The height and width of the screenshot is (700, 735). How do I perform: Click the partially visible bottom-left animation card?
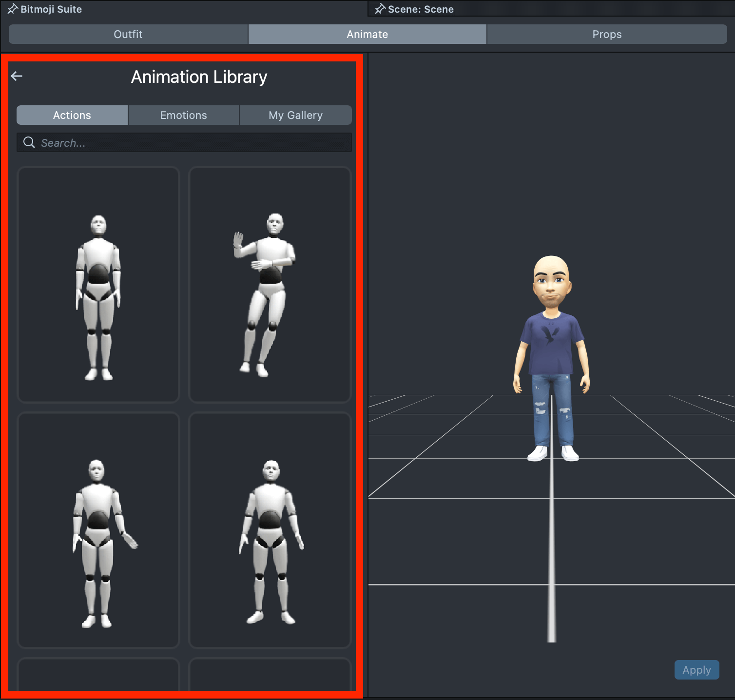click(98, 675)
